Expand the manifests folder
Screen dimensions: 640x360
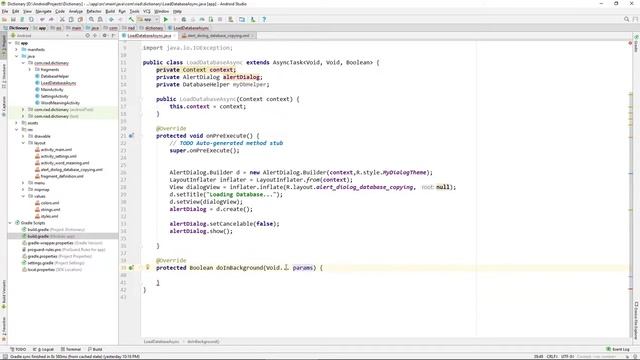coord(16,49)
